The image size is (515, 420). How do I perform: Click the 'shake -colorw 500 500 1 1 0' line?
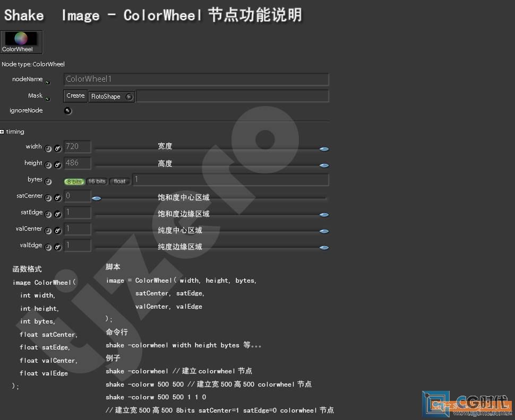pos(156,397)
